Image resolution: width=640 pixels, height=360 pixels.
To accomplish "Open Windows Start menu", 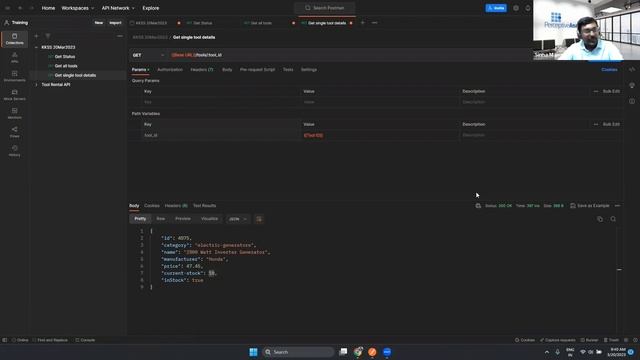I will 253,352.
